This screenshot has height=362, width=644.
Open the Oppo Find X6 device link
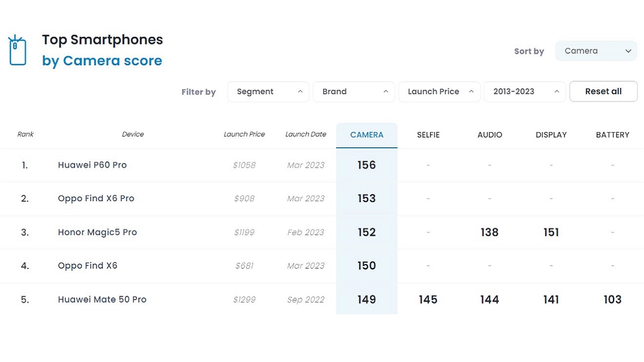click(88, 265)
